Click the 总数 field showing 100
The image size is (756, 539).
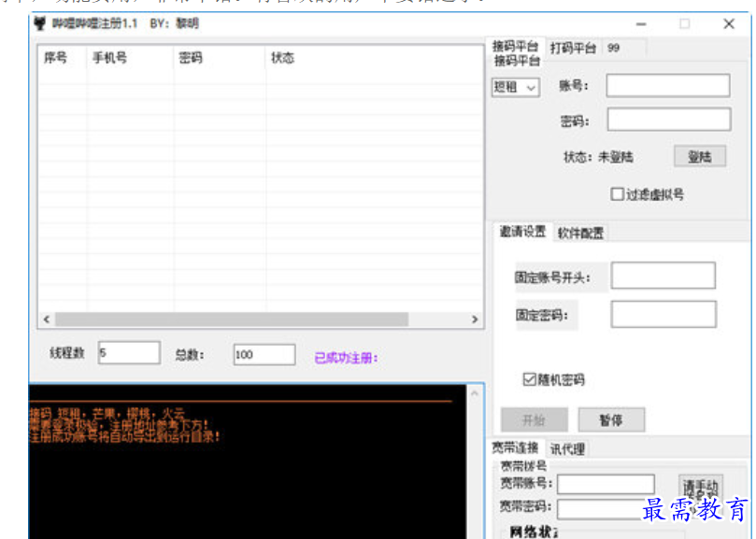click(264, 354)
